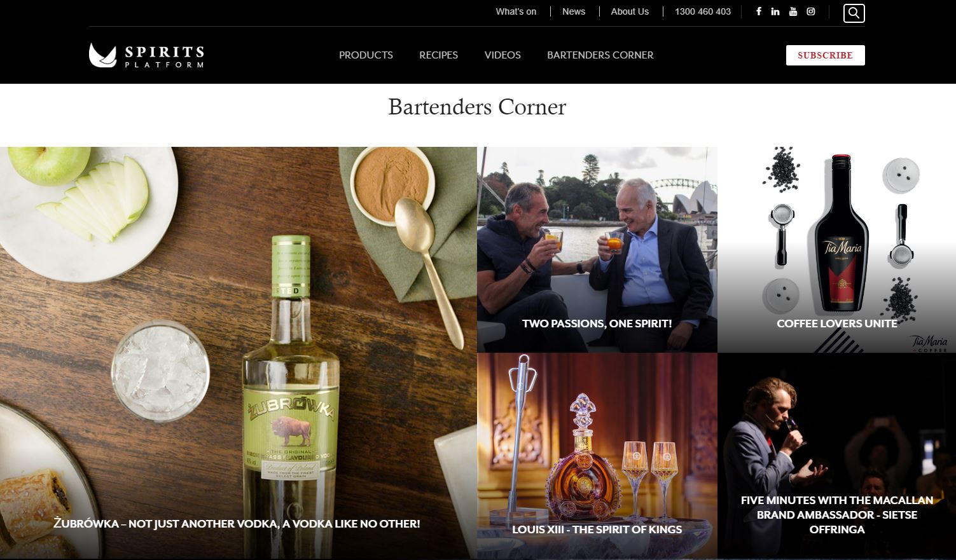Click the search magnifier icon
The height and width of the screenshot is (560, 956).
[854, 13]
